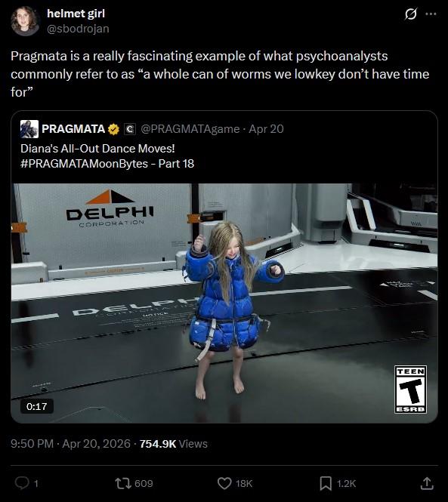Viewport: 448px width, 502px height.
Task: Click the gold verified badge on PRAGMATA
Action: pyautogui.click(x=113, y=129)
